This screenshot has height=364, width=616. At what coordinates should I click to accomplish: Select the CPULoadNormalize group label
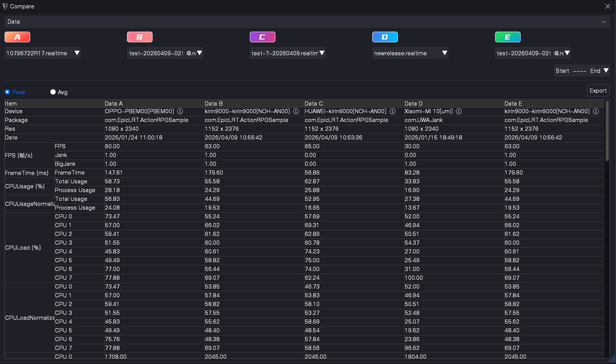tap(30, 317)
